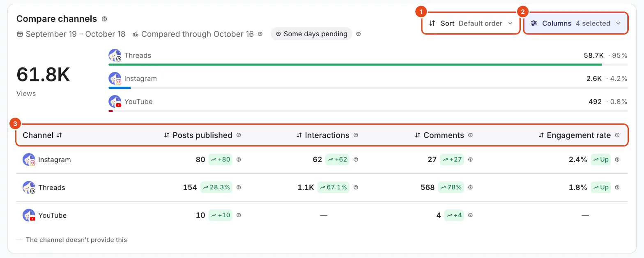Open the Columns 4 selected dropdown
Screen dimensions: 644x258
pos(575,23)
